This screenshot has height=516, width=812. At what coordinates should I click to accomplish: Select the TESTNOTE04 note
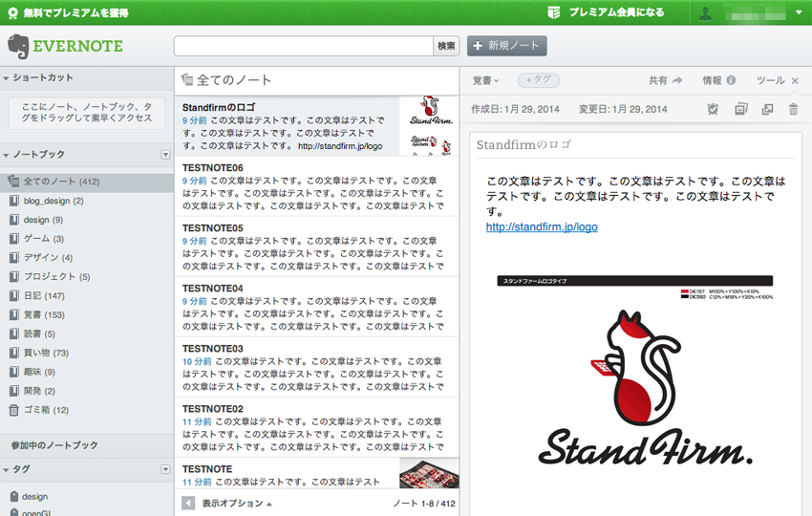click(317, 308)
